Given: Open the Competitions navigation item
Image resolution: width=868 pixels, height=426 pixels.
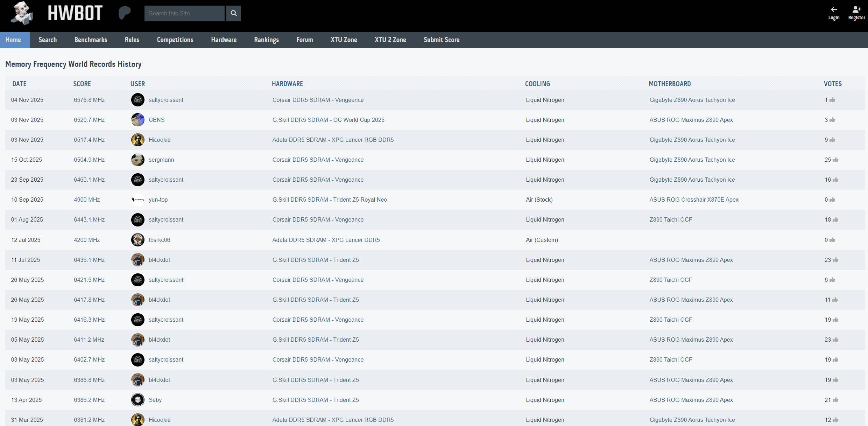Looking at the screenshot, I should [x=175, y=40].
